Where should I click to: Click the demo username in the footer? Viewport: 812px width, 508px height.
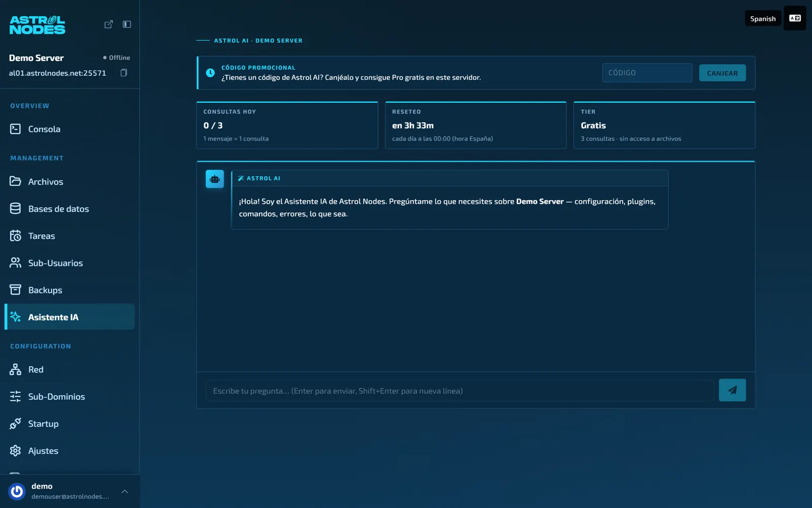(42, 486)
